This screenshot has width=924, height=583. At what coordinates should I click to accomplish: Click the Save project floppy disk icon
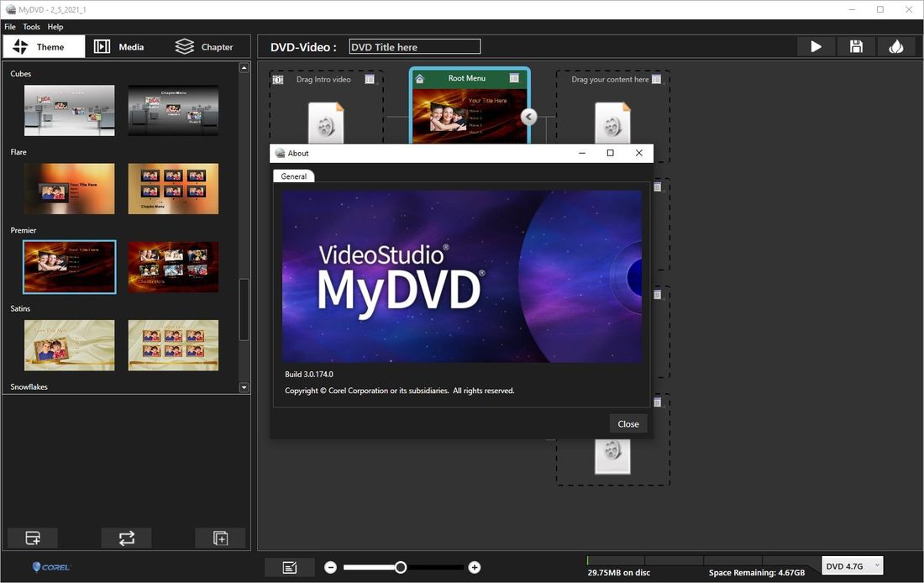pos(856,46)
